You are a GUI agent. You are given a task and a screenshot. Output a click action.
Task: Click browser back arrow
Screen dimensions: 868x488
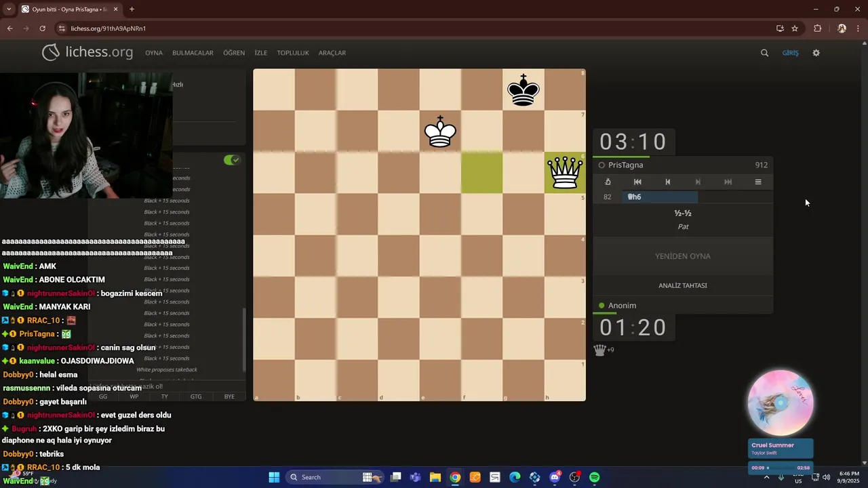pyautogui.click(x=9, y=28)
